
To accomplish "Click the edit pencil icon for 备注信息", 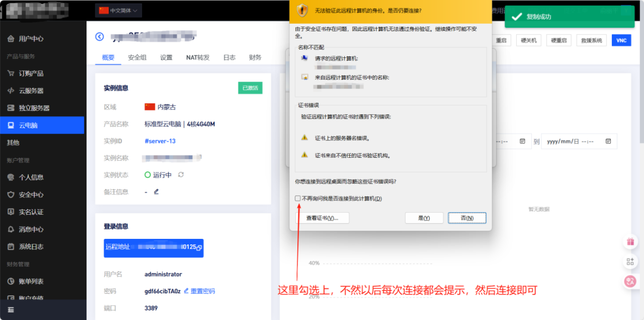I will pyautogui.click(x=157, y=191).
